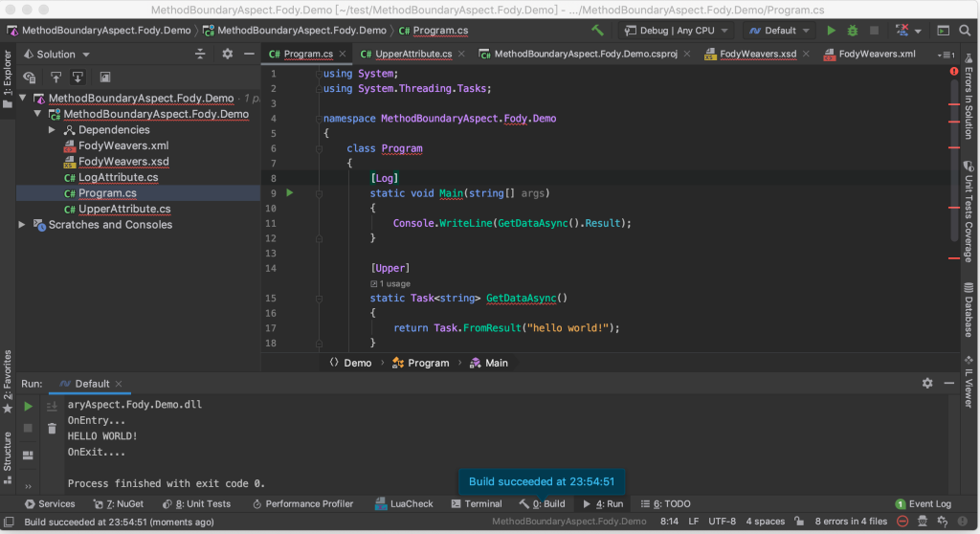
Task: Open search everywhere magnifier icon
Action: point(965,30)
